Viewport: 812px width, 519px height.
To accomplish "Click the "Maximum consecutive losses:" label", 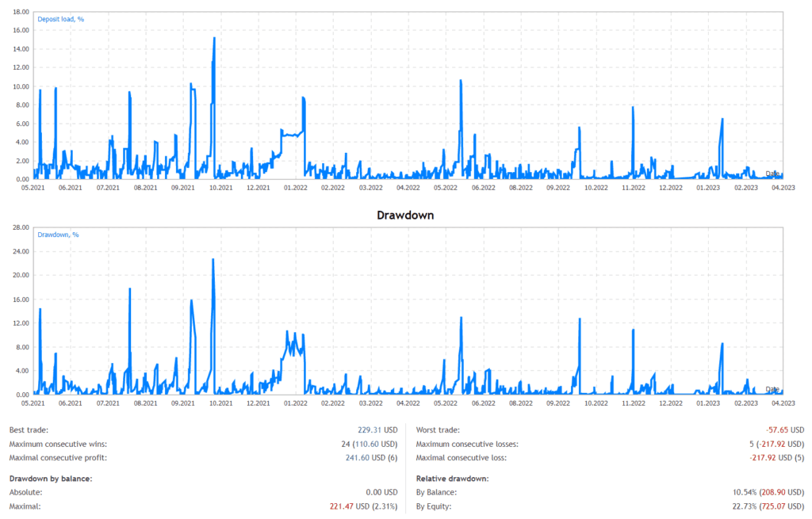I will [466, 444].
